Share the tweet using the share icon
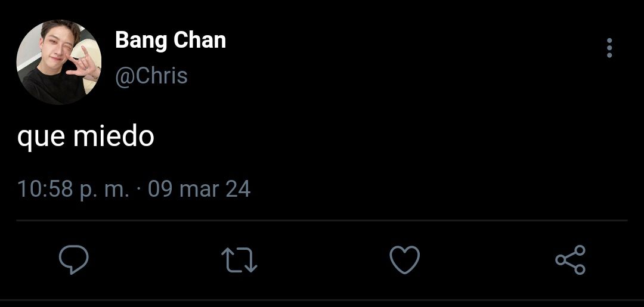 570,259
